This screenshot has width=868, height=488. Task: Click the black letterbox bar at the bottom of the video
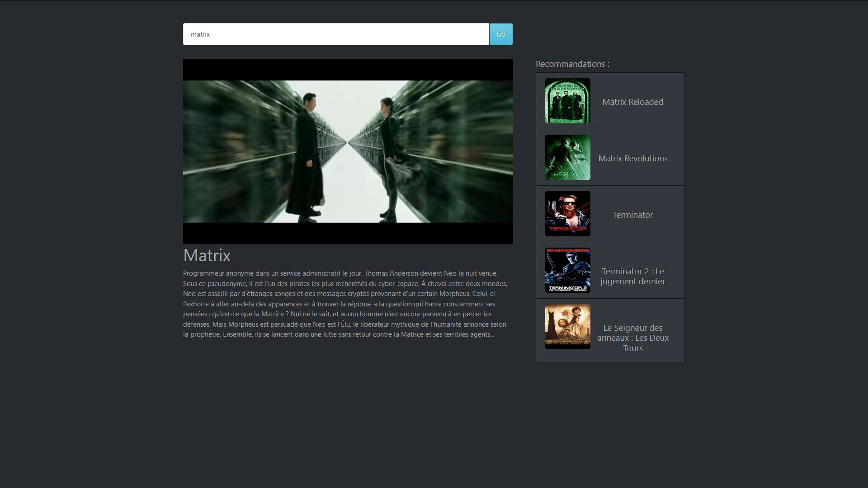[348, 233]
